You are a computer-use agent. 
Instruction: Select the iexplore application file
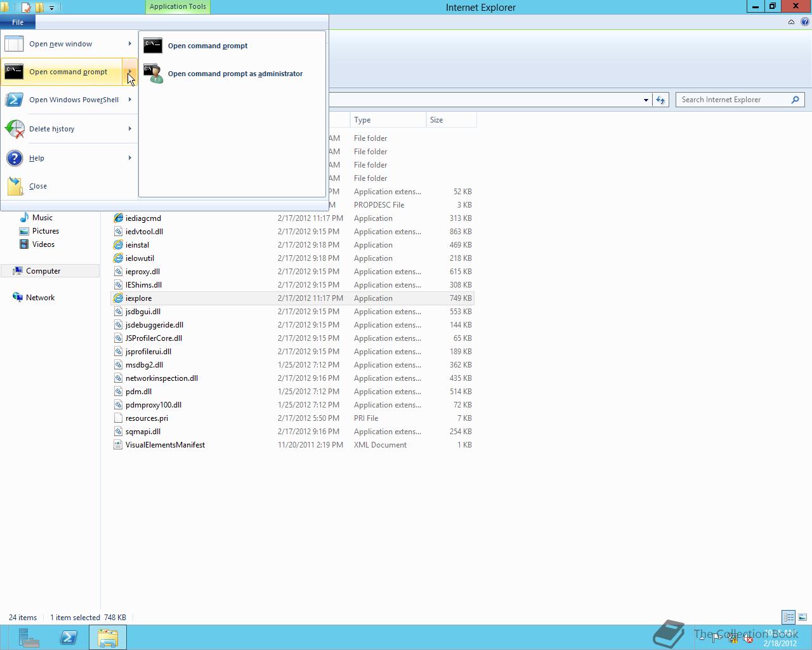click(x=292, y=298)
